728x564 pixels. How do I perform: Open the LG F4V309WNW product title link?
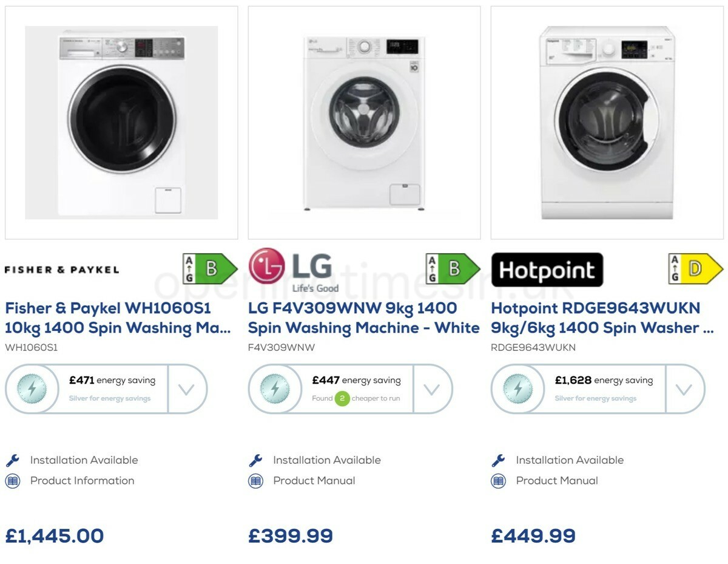click(x=363, y=318)
